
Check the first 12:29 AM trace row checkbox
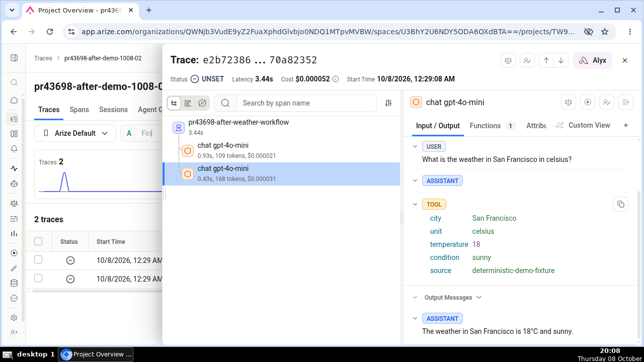(x=38, y=260)
